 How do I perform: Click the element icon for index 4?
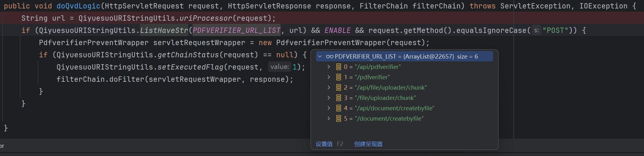(338, 108)
